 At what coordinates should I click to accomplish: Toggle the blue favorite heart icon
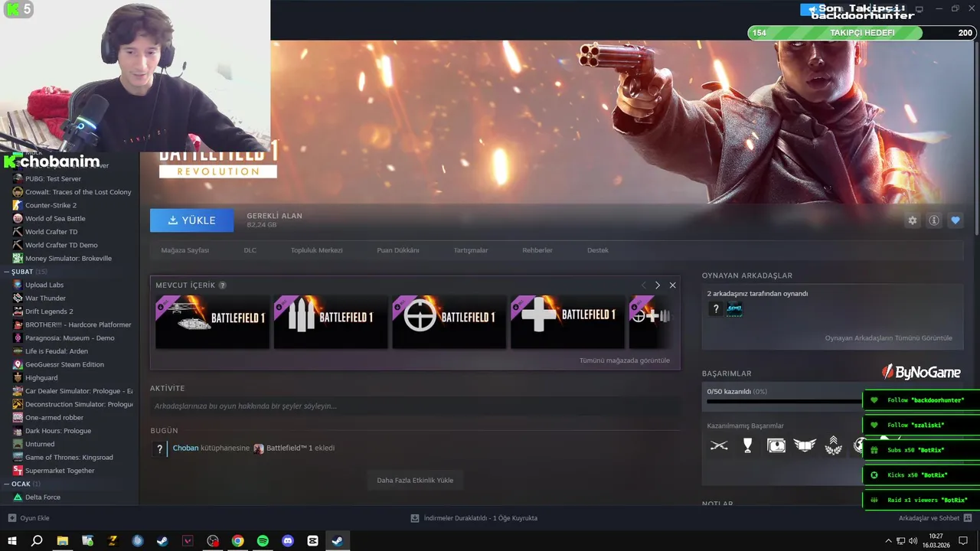(955, 220)
